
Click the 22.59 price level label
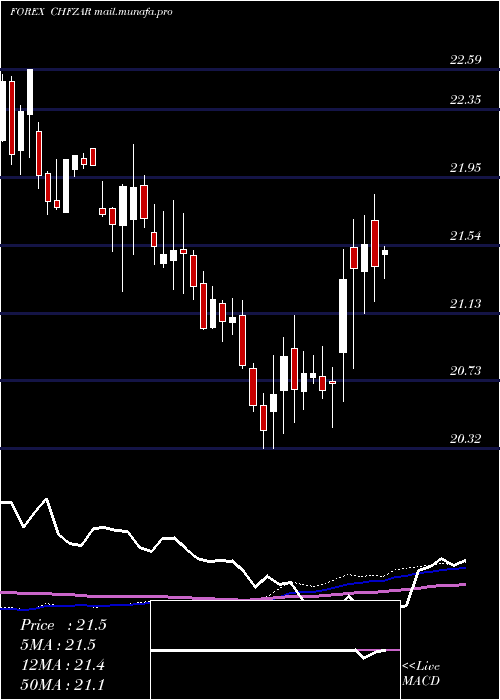[466, 59]
